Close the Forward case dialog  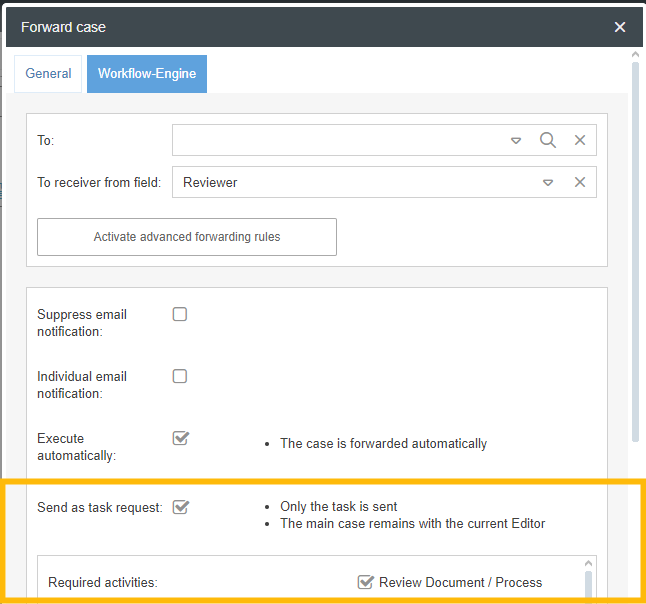click(620, 27)
